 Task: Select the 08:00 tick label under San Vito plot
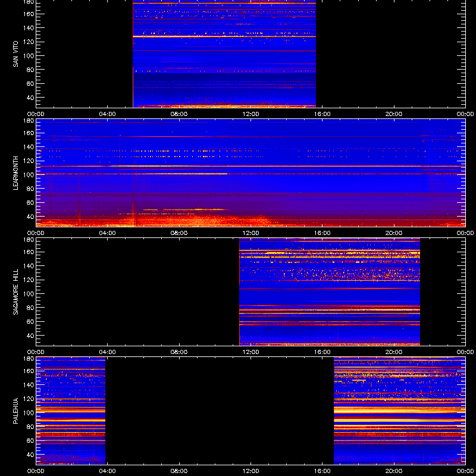(x=179, y=114)
